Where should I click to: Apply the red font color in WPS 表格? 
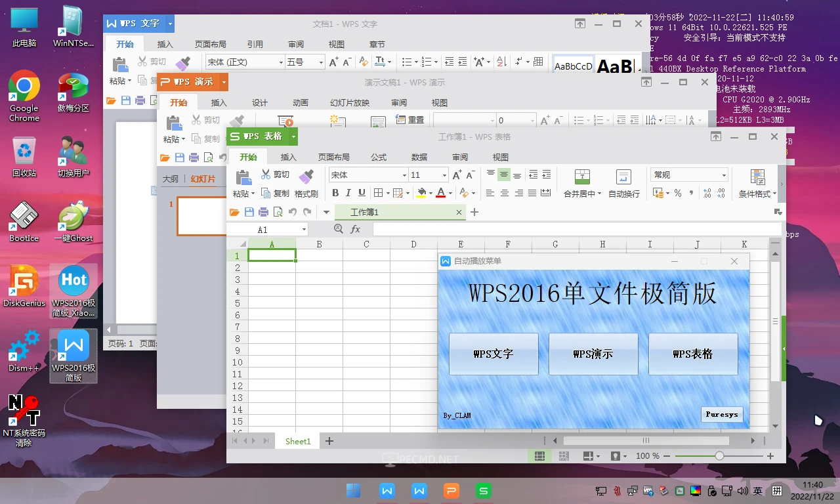440,193
